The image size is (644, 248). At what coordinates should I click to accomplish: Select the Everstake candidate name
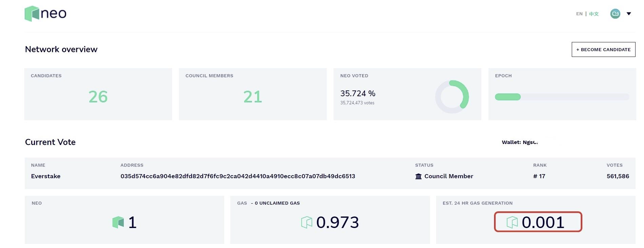46,176
